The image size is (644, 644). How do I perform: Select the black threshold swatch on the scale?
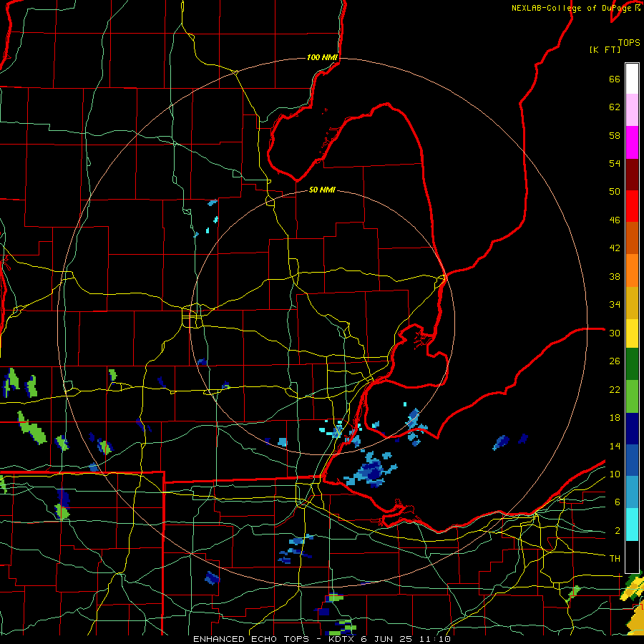click(632, 556)
